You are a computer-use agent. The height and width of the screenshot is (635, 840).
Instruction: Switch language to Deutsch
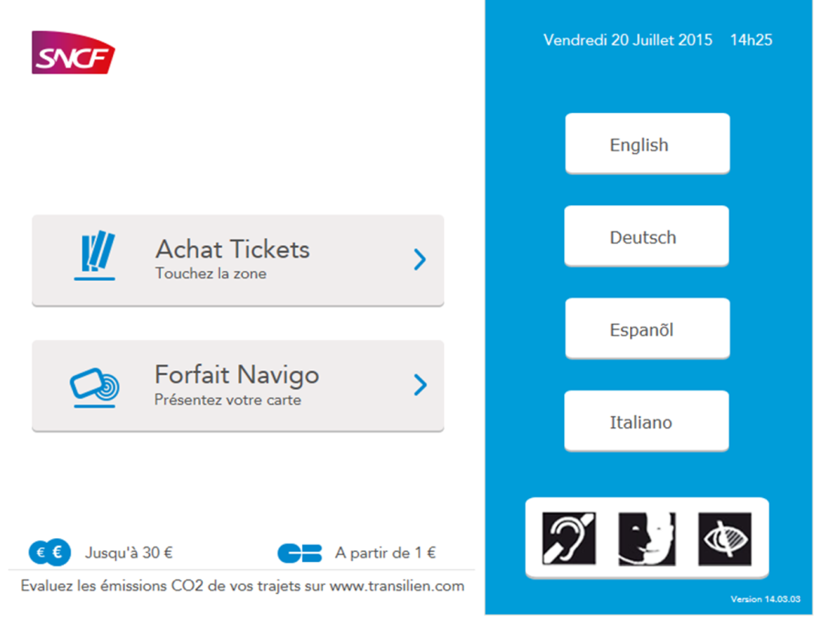pos(646,237)
